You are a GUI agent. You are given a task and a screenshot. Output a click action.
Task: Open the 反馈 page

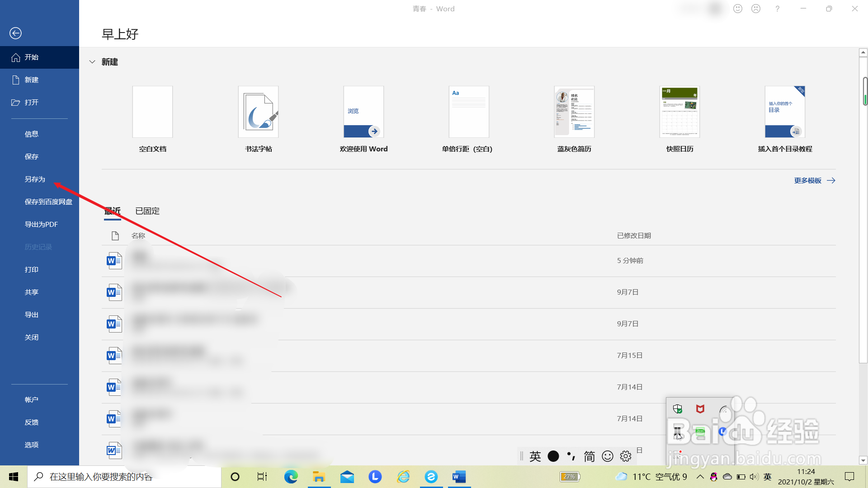click(x=39, y=422)
